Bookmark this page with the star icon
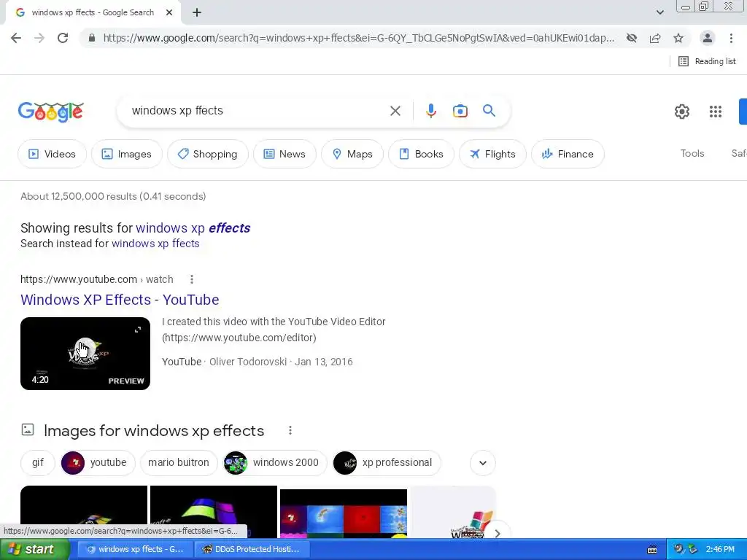The image size is (747, 560). [x=678, y=38]
